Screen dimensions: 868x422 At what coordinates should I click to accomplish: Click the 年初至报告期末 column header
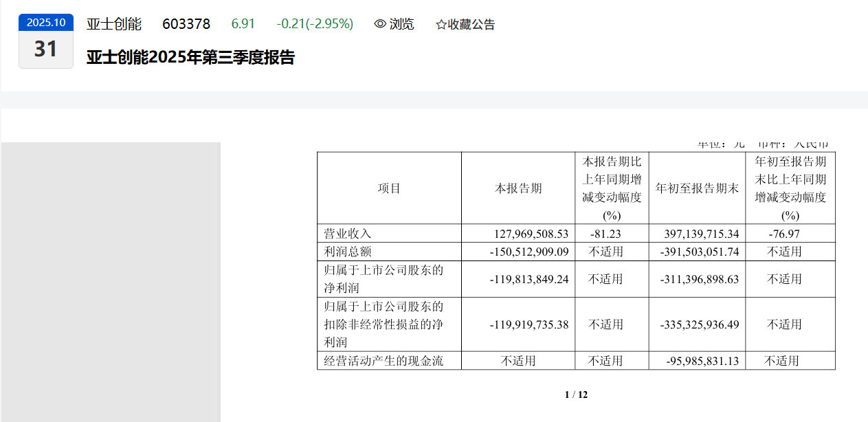[x=697, y=188]
